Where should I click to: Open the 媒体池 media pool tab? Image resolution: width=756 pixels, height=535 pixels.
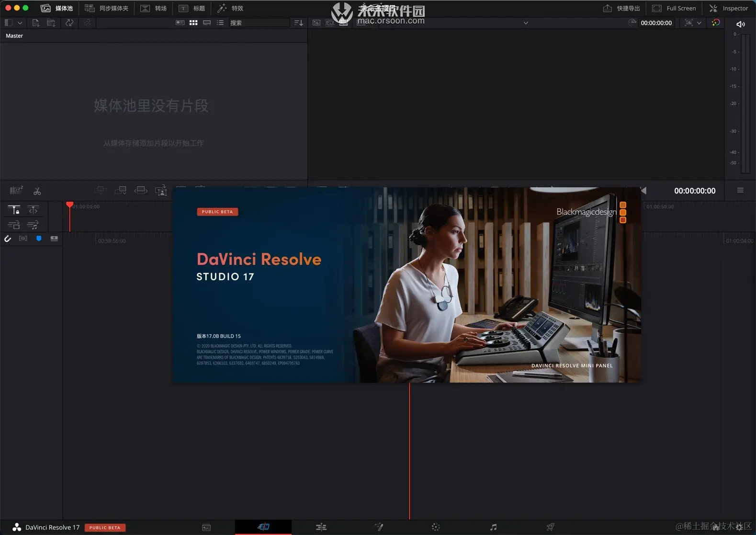pyautogui.click(x=57, y=8)
